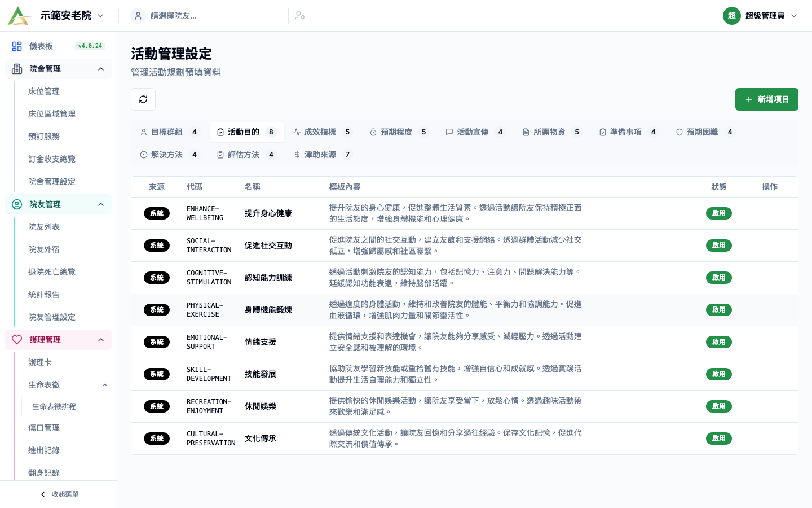Click the resident avatar icon in the selector
The width and height of the screenshot is (812, 508).
(x=138, y=16)
